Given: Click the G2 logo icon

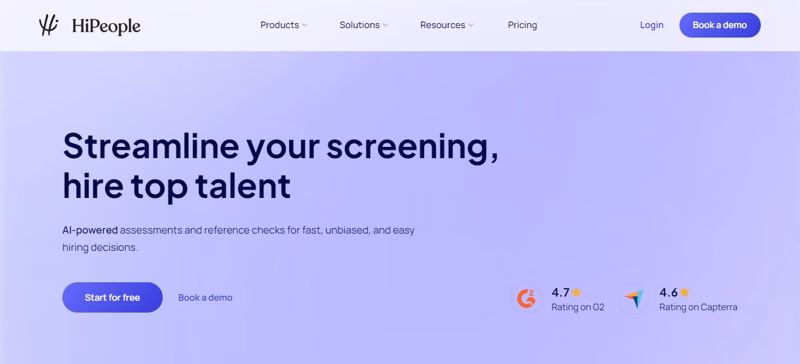Looking at the screenshot, I should click(526, 299).
